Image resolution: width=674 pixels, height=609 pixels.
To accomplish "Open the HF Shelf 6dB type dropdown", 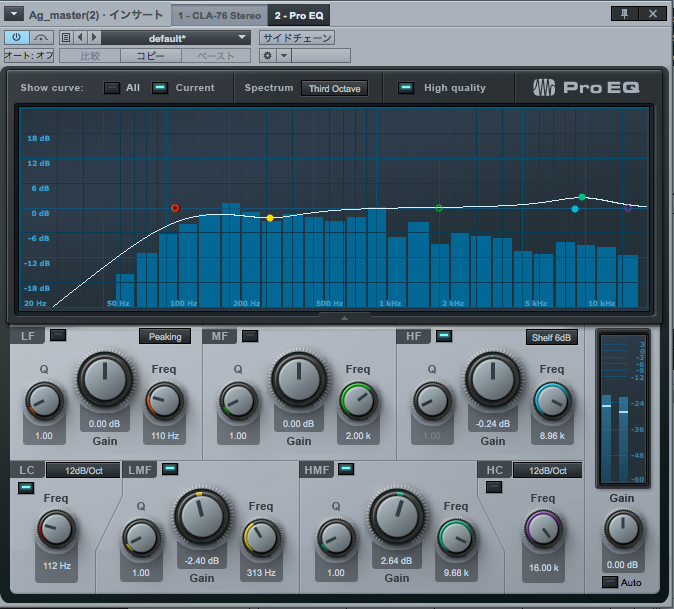I will coord(551,337).
